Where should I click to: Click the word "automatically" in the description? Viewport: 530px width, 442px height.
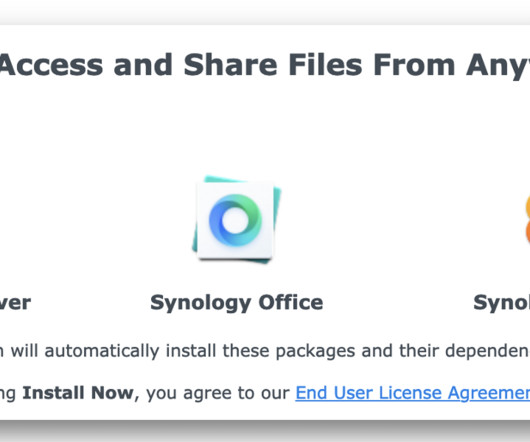[102, 351]
